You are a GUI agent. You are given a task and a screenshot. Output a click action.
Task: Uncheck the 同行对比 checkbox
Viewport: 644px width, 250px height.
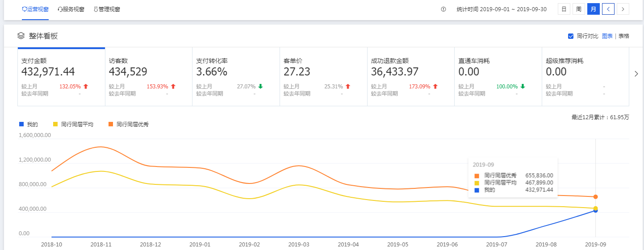point(570,36)
